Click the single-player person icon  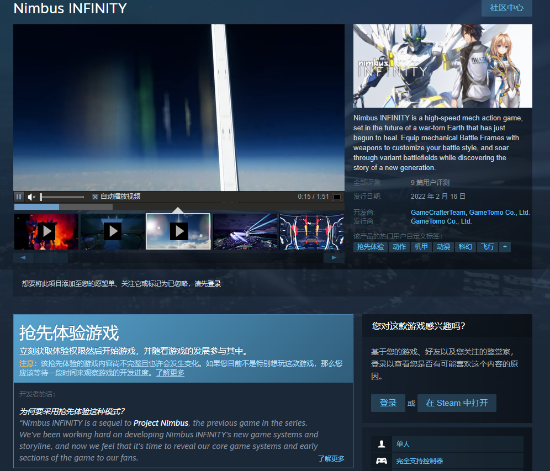tap(382, 444)
